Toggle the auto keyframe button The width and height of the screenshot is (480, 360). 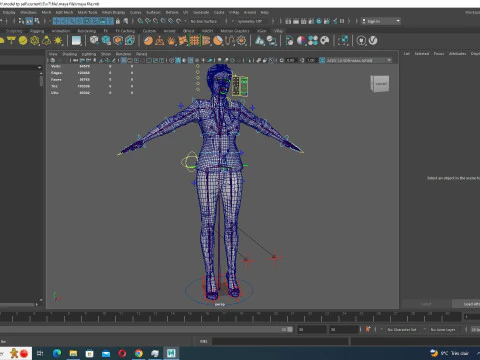(x=368, y=329)
